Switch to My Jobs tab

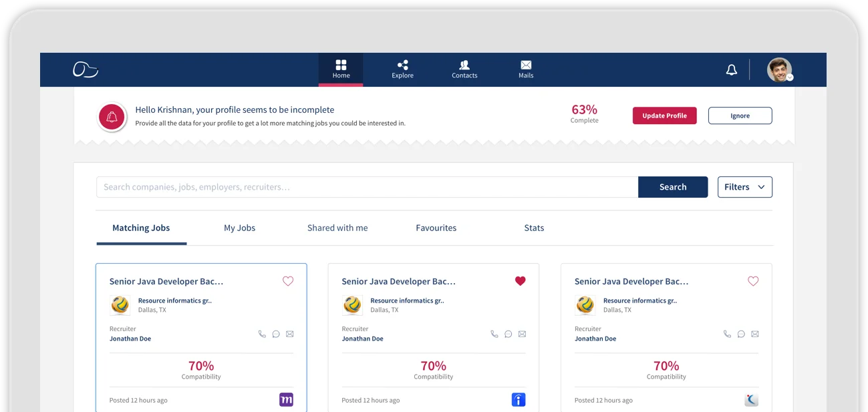tap(240, 228)
